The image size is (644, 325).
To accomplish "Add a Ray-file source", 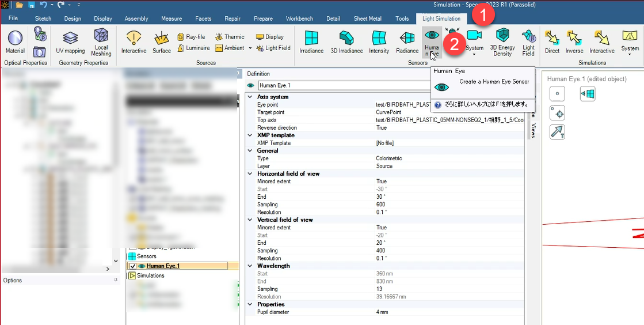I will coord(191,37).
